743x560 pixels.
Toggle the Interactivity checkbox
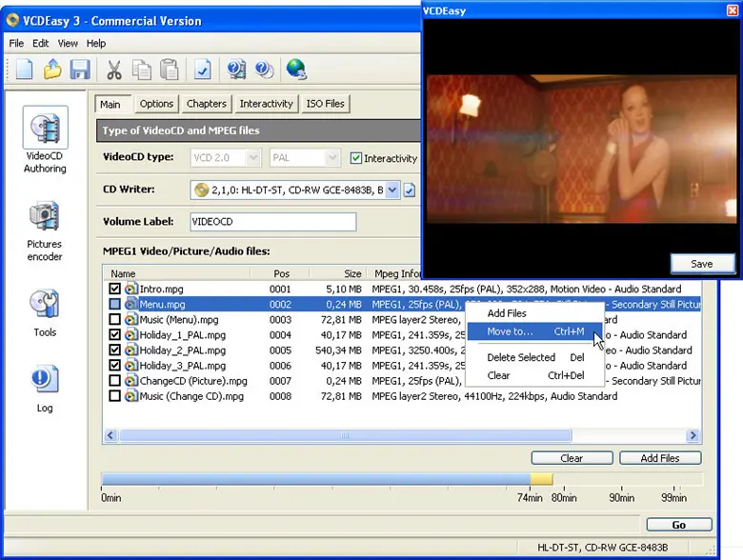click(356, 158)
